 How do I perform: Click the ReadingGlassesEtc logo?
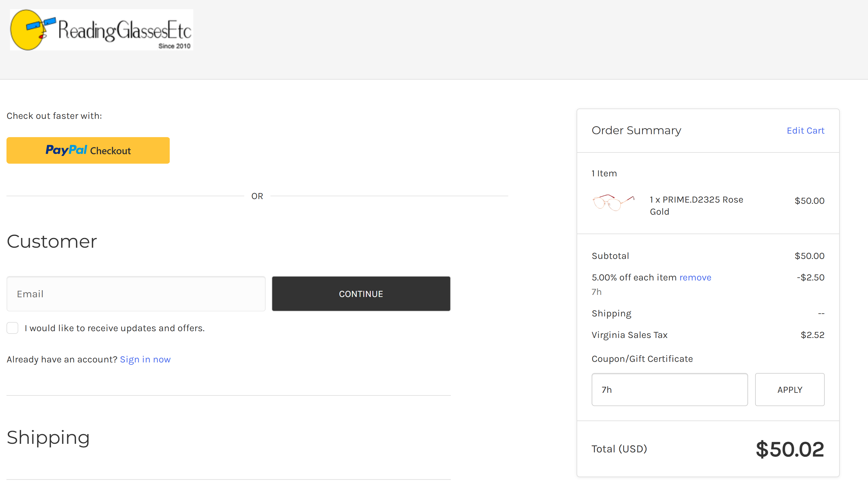coord(101,30)
